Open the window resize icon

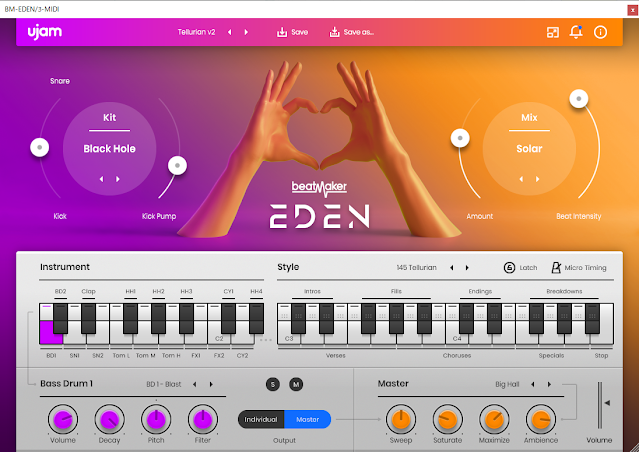pyautogui.click(x=553, y=32)
